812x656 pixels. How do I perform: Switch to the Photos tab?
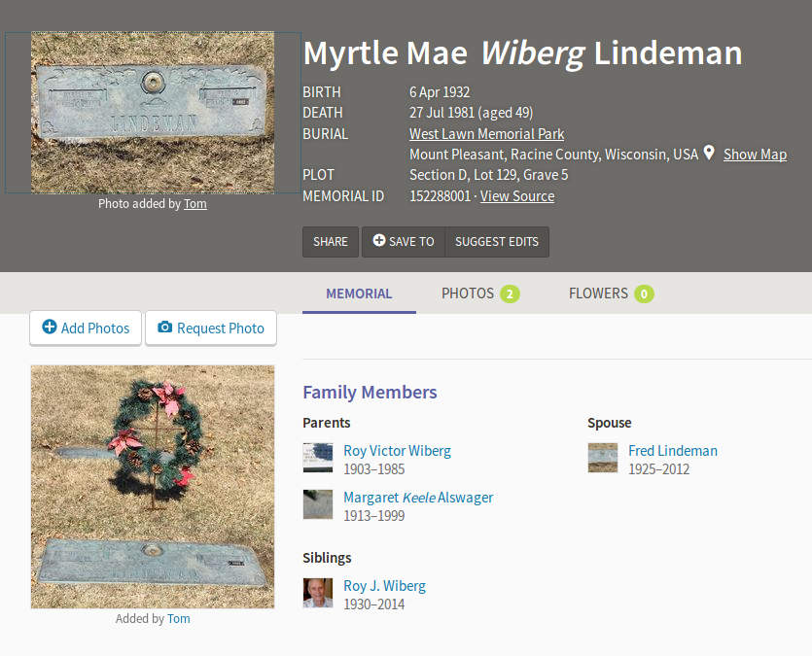point(479,293)
